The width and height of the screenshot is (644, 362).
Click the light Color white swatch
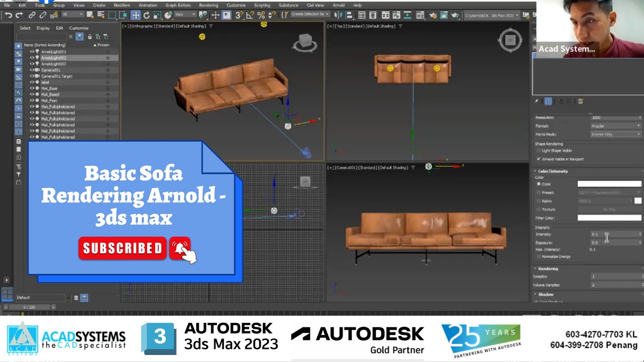(x=609, y=184)
